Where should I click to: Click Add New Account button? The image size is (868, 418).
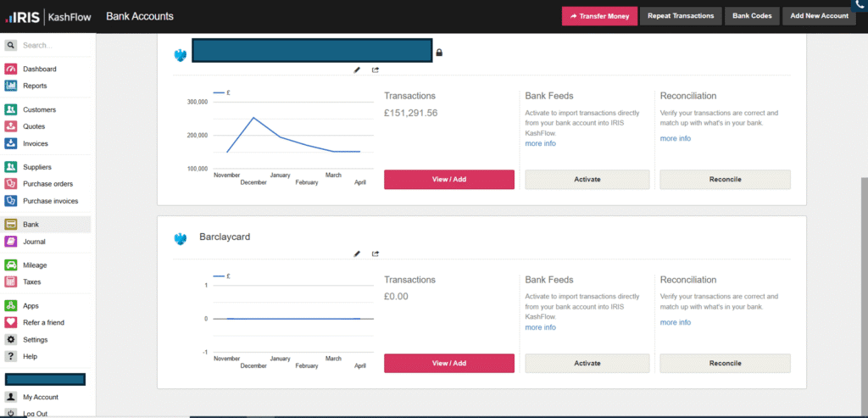(819, 16)
